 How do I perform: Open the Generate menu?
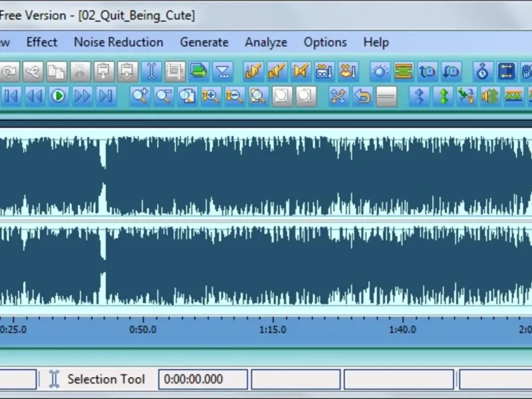[204, 43]
